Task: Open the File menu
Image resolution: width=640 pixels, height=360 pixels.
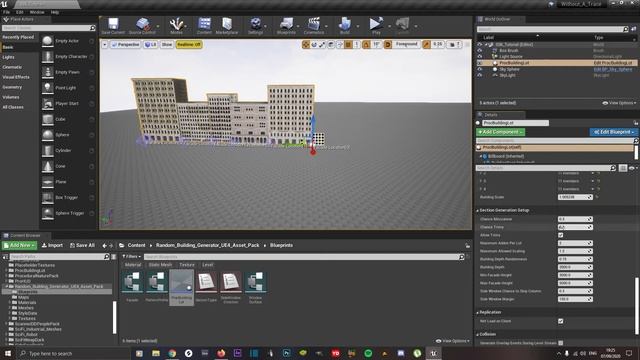Action: click(x=7, y=12)
